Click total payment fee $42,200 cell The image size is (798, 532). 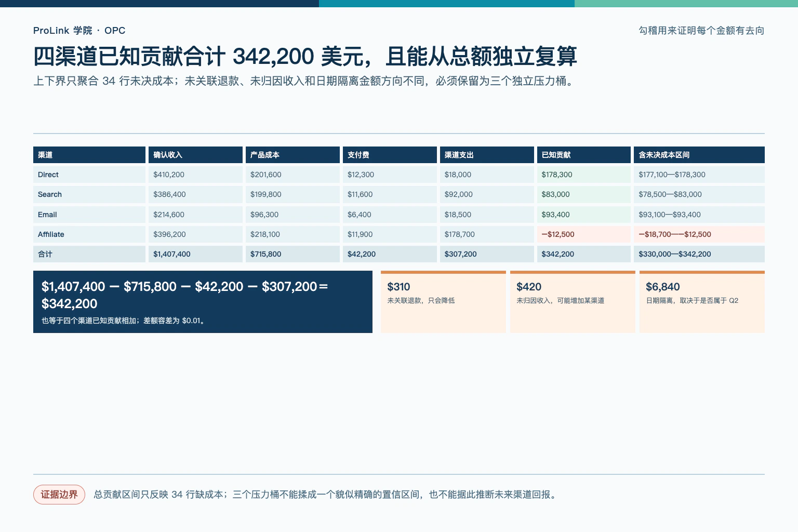pyautogui.click(x=390, y=254)
